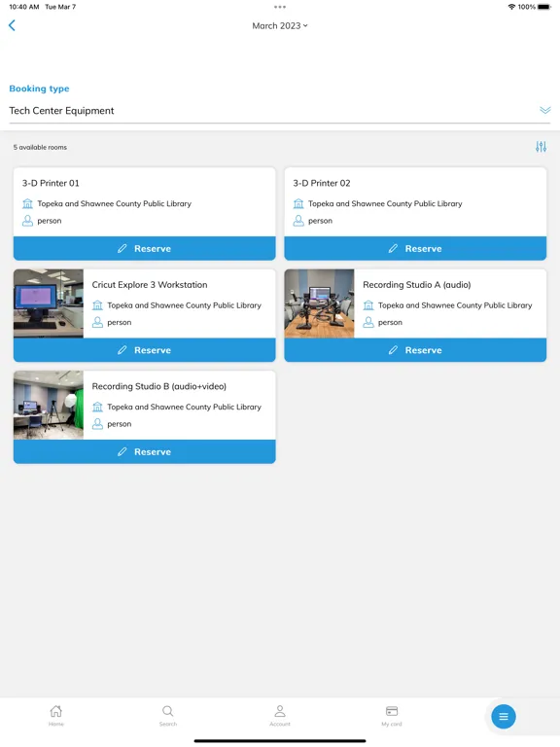Open the filter sliders icon
Image resolution: width=560 pixels, height=747 pixels.
[541, 147]
